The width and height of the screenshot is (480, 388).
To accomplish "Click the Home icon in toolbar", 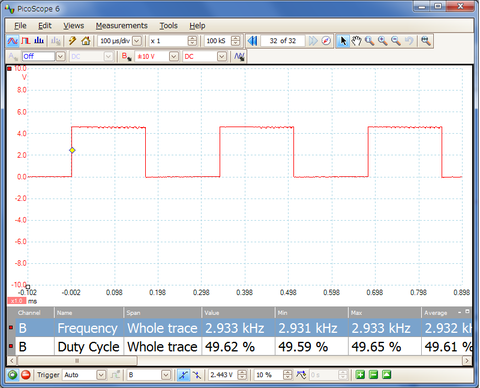I will (x=86, y=41).
